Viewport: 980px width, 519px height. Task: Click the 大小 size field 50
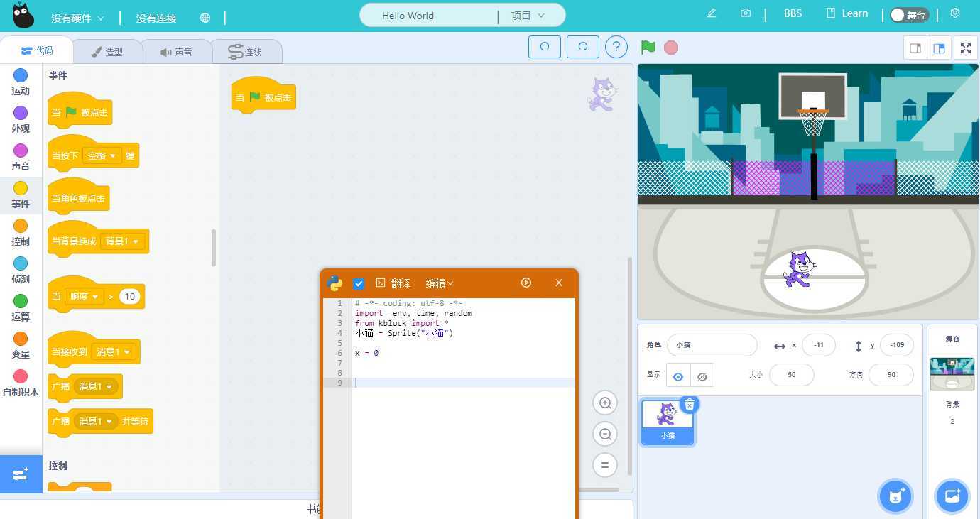(x=792, y=375)
